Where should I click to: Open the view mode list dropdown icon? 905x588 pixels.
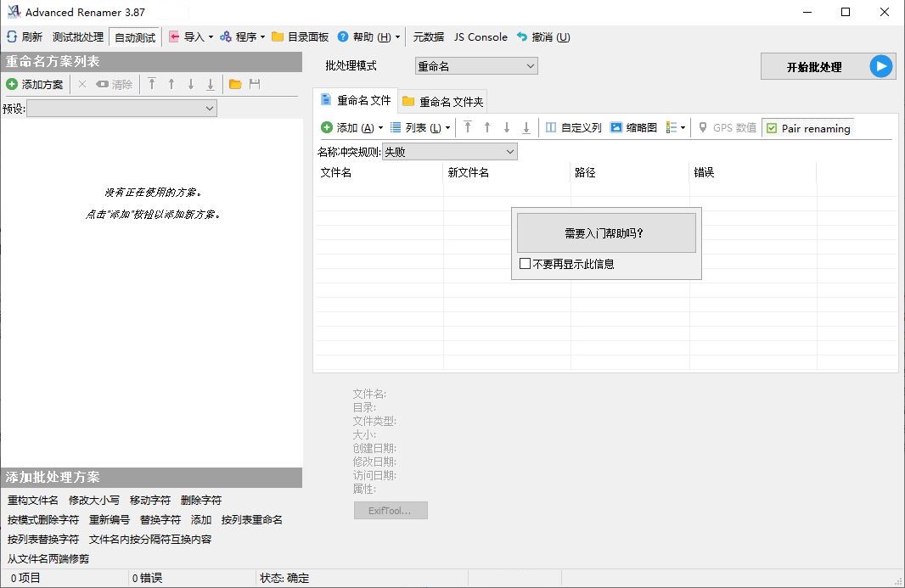tap(675, 127)
